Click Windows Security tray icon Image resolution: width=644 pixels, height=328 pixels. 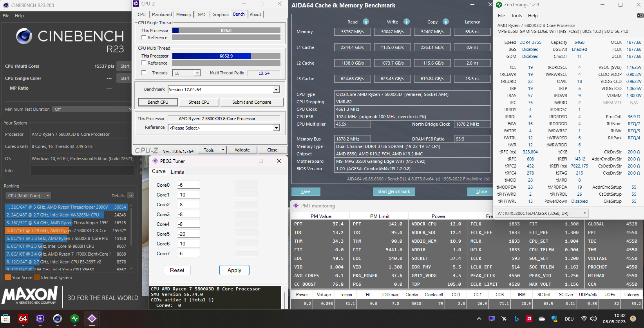pyautogui.click(x=554, y=319)
